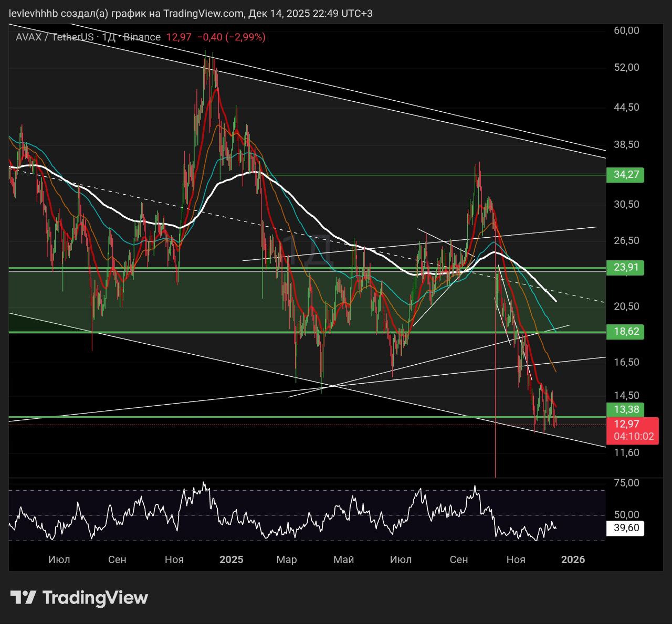The height and width of the screenshot is (624, 672).
Task: Select the Май month on time axis
Action: [343, 559]
